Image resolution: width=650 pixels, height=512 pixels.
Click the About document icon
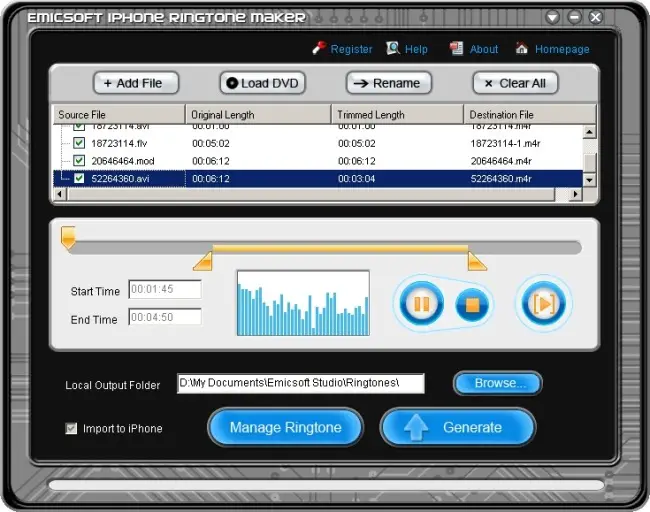point(456,48)
